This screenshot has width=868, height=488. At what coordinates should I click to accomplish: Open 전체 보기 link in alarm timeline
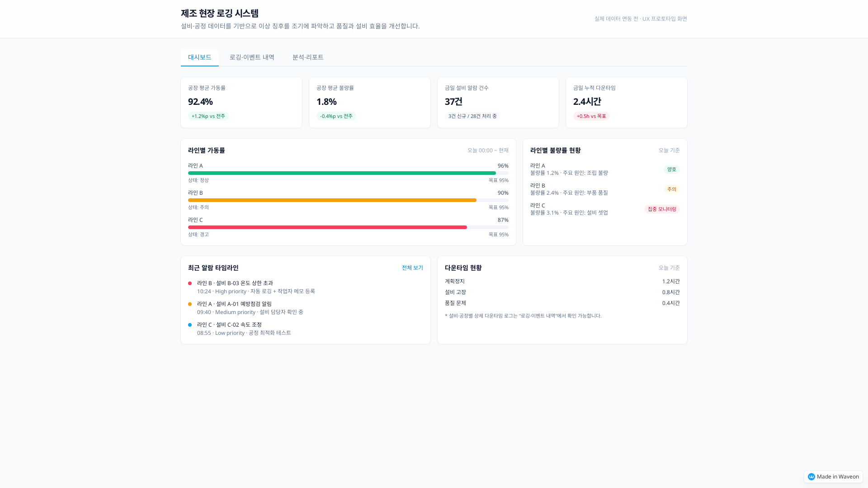412,268
